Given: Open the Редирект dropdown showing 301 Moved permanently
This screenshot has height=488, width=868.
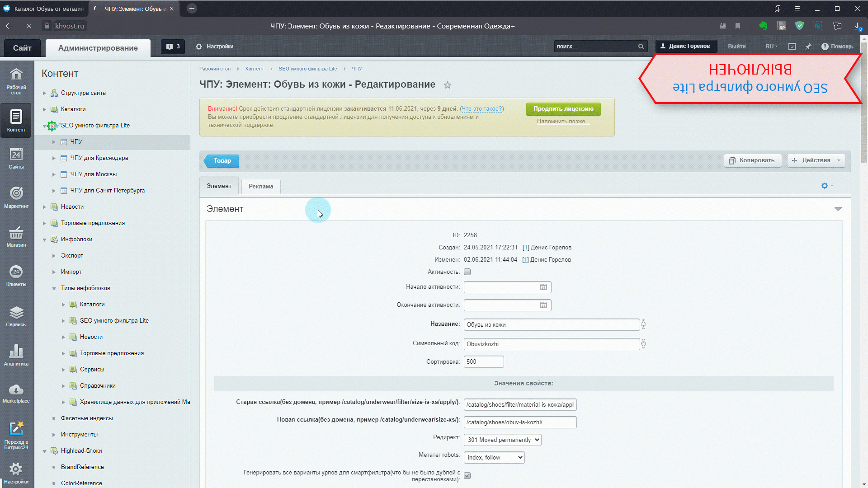Looking at the screenshot, I should click(502, 440).
